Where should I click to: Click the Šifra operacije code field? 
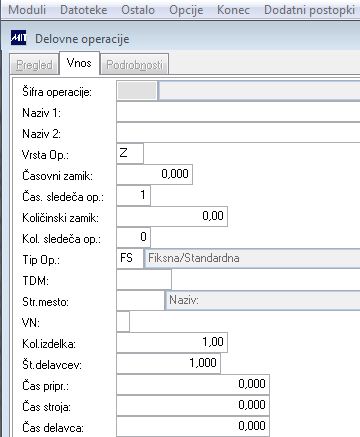click(x=137, y=91)
